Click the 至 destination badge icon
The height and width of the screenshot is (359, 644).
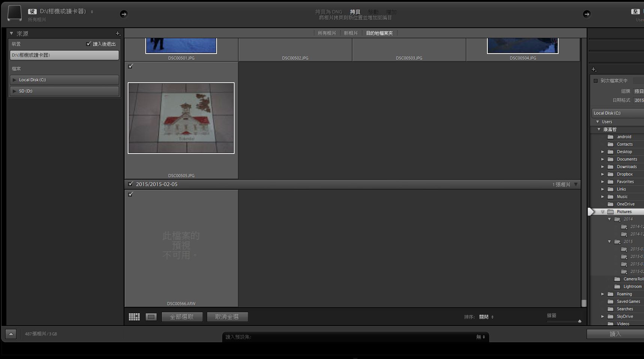[x=635, y=12]
